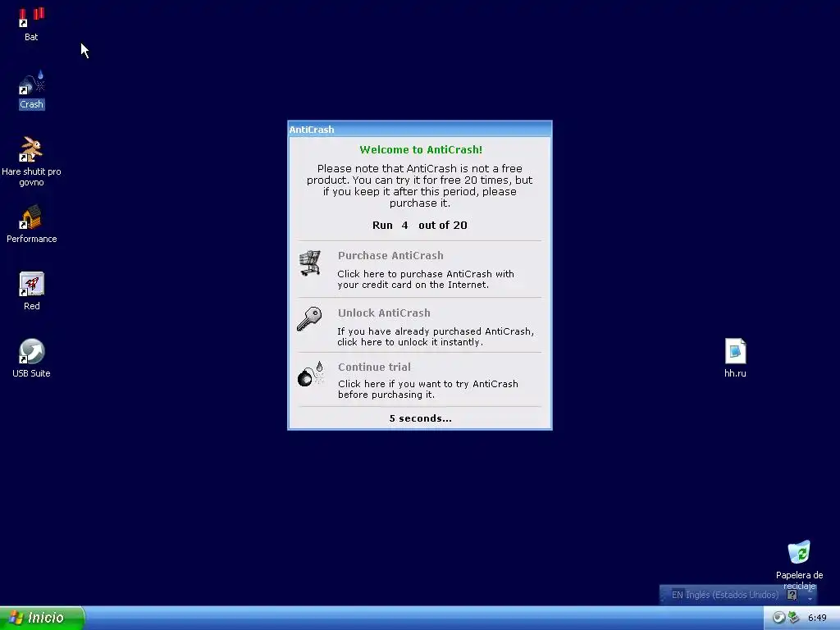This screenshot has width=840, height=630.
Task: Click the "Click here if you want to try" description
Action: 428,389
